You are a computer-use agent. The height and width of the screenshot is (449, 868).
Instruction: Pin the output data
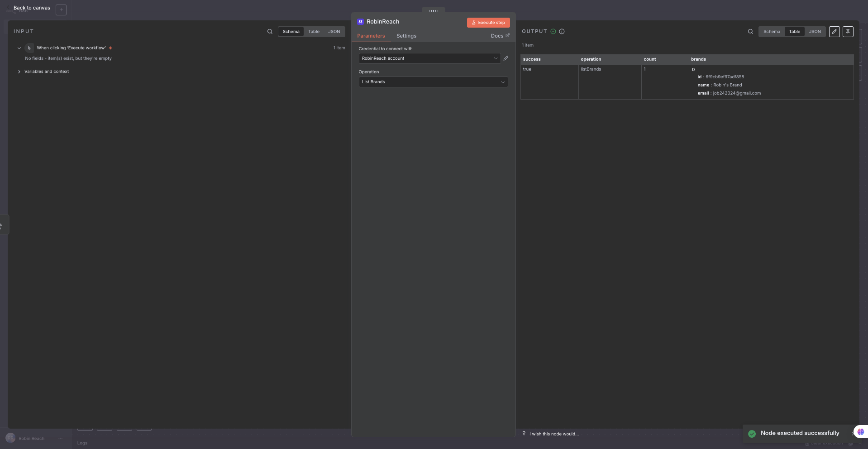point(848,32)
